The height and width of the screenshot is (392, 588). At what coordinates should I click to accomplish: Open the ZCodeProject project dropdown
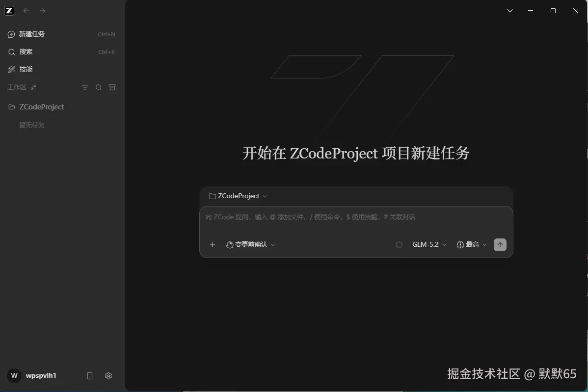238,196
